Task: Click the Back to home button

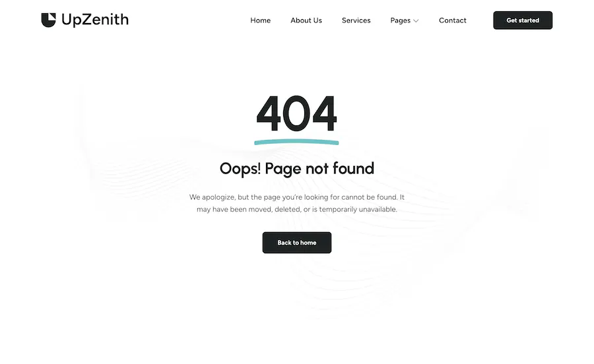Action: [296, 243]
